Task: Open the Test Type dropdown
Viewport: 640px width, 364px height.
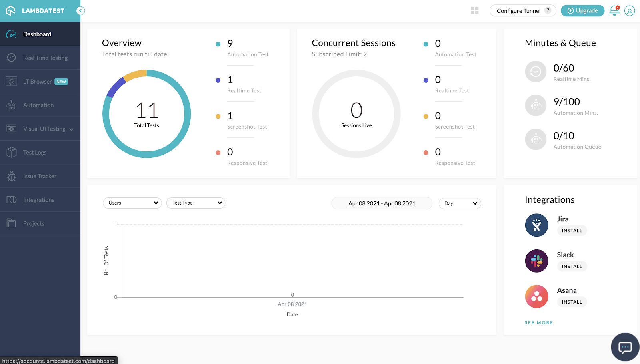Action: (196, 203)
